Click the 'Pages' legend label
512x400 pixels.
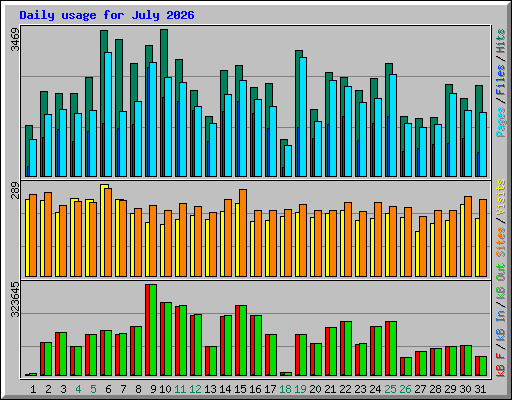point(501,122)
